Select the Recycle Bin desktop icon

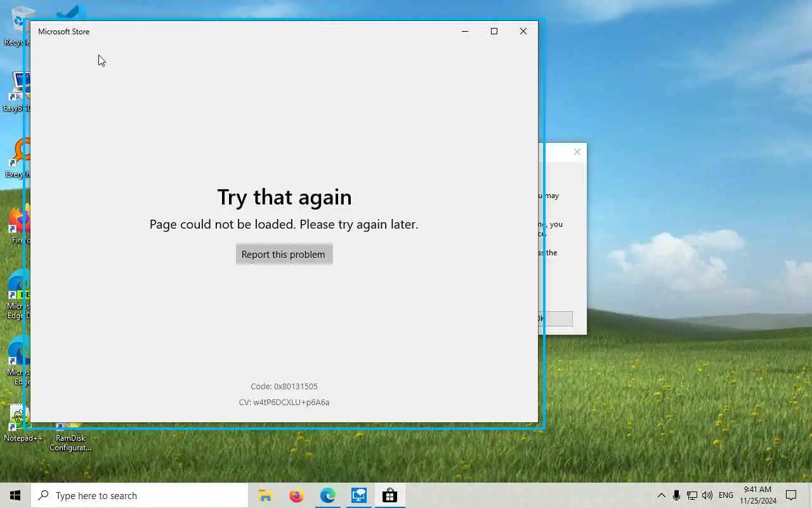(18, 27)
